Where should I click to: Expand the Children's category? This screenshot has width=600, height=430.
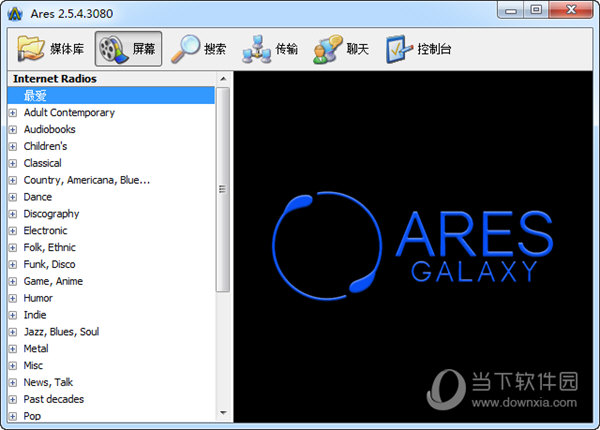click(13, 147)
